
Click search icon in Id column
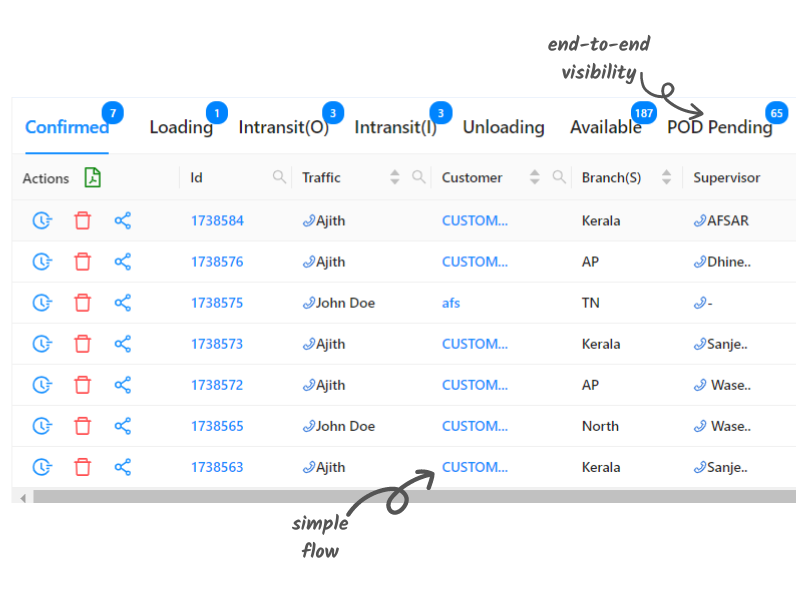click(279, 178)
